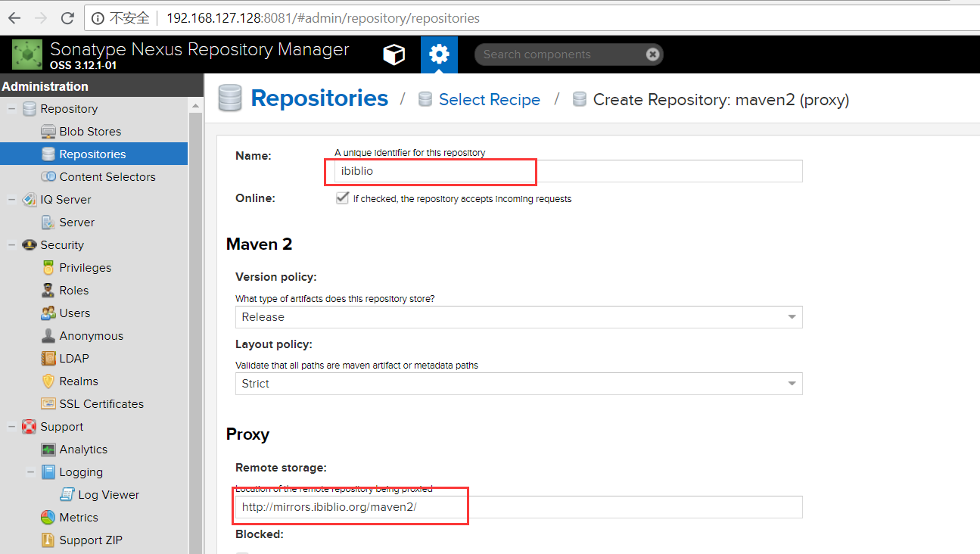Click the LDAP book icon
980x554 pixels.
48,359
